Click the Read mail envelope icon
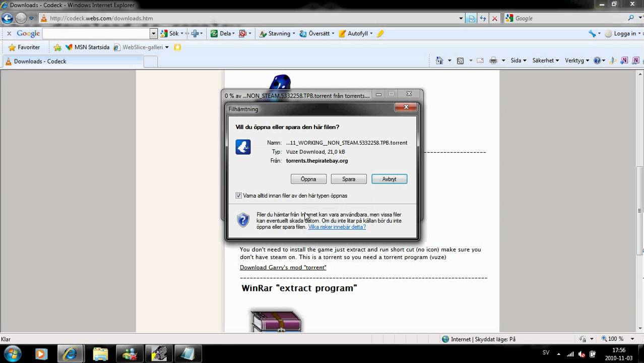 click(x=480, y=60)
